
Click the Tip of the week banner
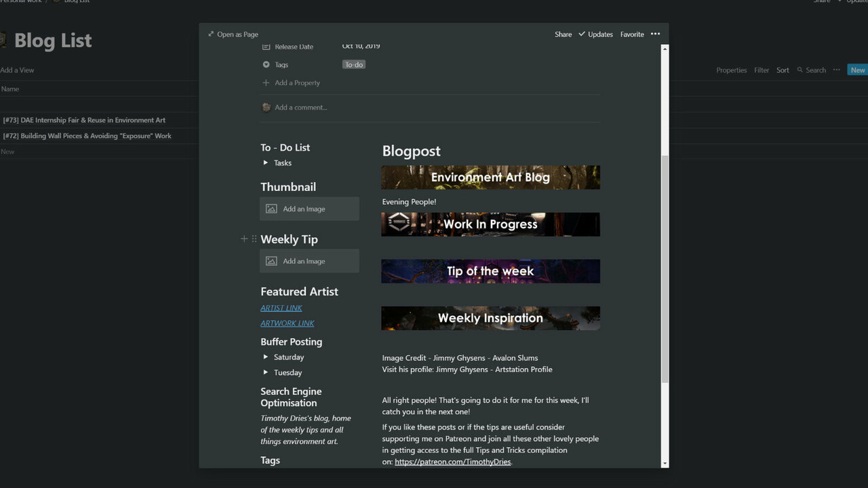[x=490, y=271]
